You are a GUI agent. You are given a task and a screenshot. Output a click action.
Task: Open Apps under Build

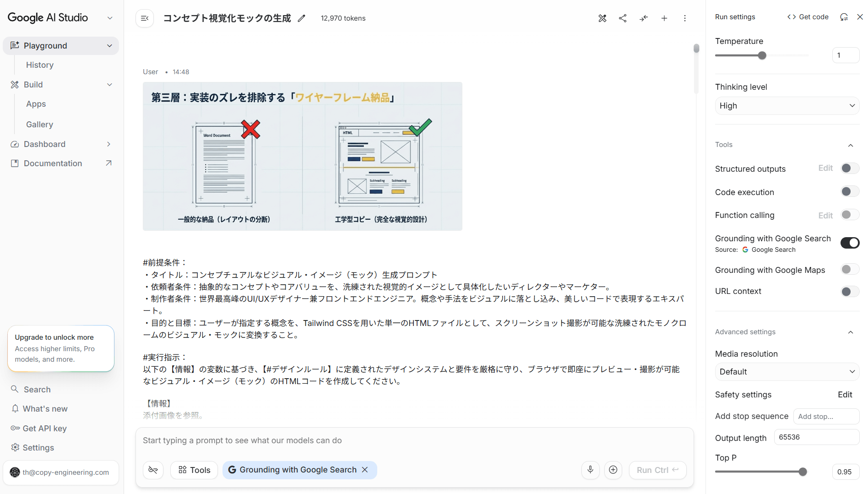pos(36,104)
